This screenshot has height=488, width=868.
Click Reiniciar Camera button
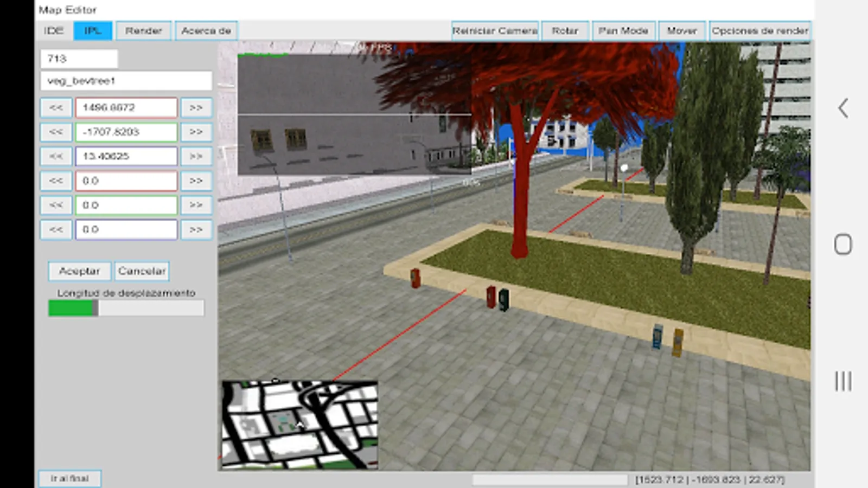(495, 31)
